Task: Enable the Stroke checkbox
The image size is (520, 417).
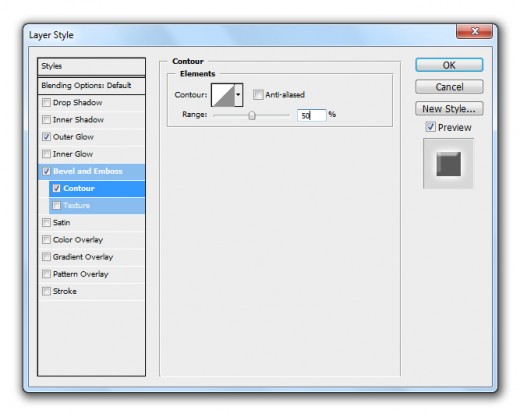Action: tap(46, 291)
